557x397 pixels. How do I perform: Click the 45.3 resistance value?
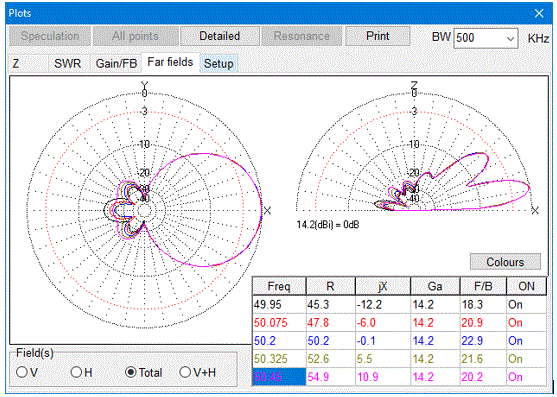click(318, 305)
